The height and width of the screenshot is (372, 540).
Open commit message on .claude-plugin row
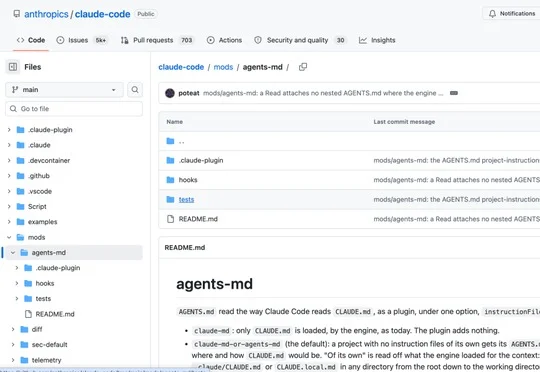(x=457, y=161)
